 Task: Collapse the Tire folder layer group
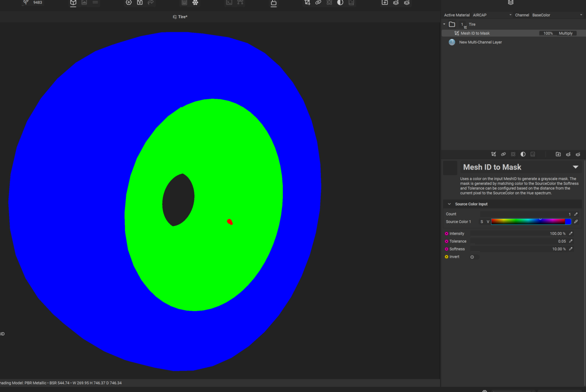[x=444, y=24]
